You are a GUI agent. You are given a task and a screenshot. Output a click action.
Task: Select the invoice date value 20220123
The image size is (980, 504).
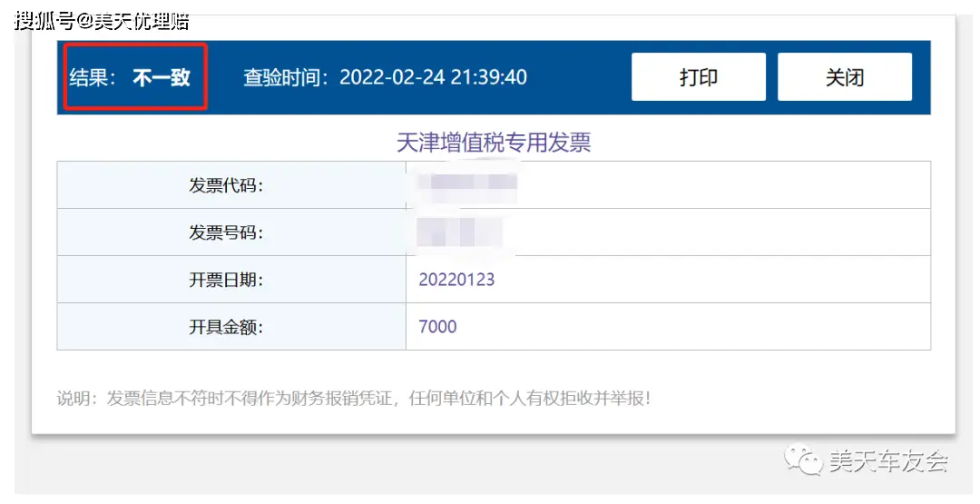(456, 279)
